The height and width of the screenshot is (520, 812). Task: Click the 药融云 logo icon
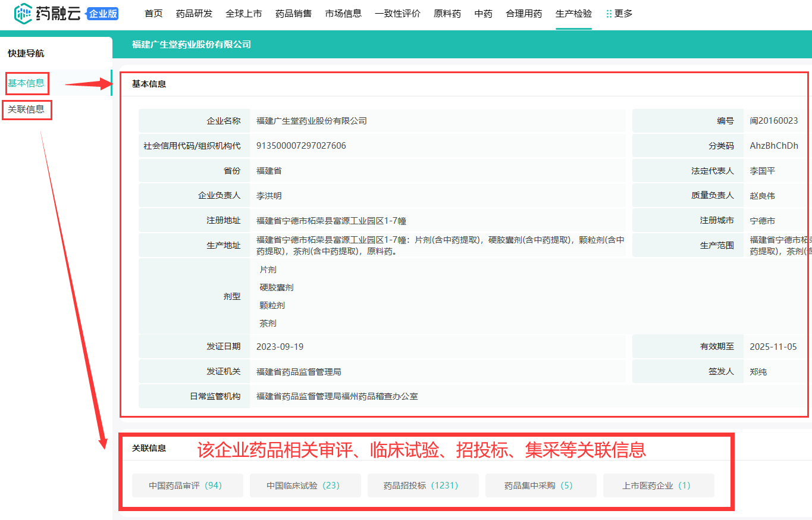pyautogui.click(x=23, y=14)
